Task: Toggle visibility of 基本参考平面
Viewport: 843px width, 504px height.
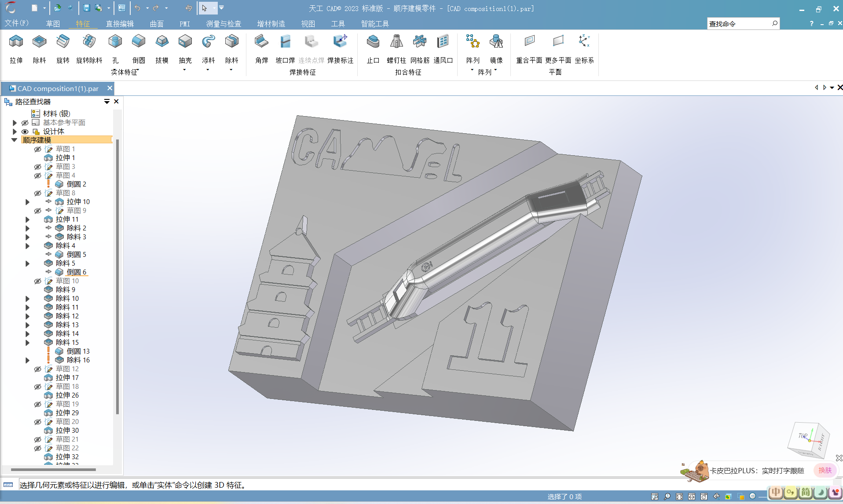Action: pyautogui.click(x=25, y=123)
